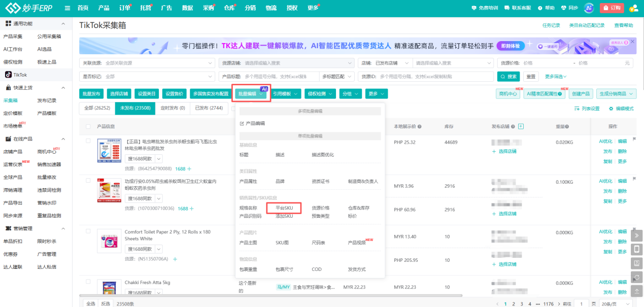644x307 pixels.
Task: Click the mobile phone icon in the floating sidebar
Action: point(637,250)
